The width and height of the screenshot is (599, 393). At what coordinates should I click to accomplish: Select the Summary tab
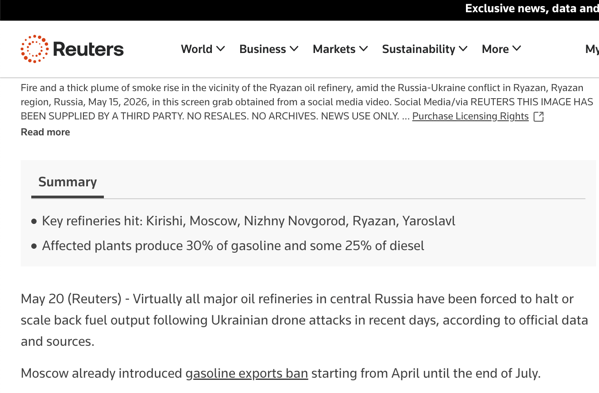tap(67, 182)
